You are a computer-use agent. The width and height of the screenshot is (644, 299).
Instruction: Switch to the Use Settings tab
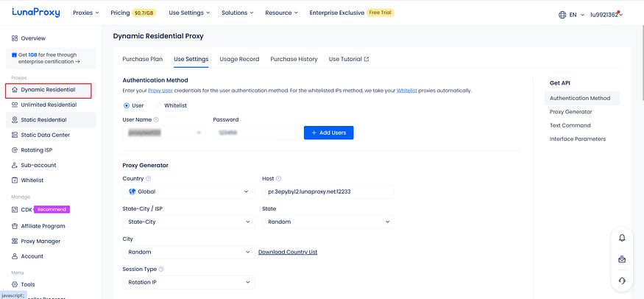(x=191, y=59)
